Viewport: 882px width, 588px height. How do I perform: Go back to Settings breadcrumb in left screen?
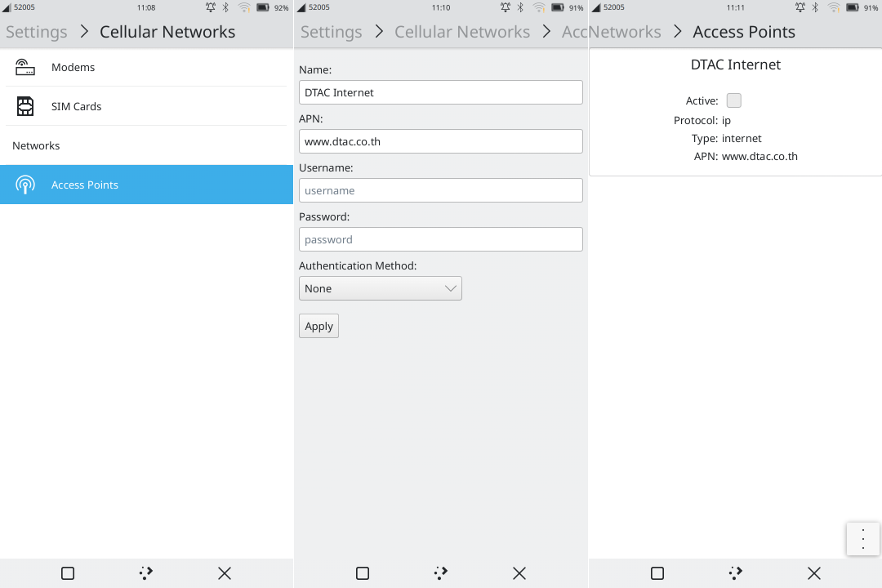(37, 32)
